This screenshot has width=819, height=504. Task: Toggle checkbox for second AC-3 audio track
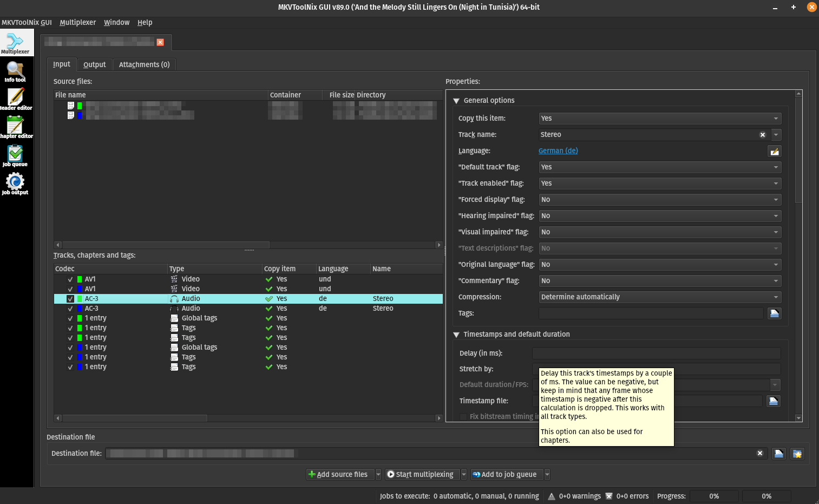pyautogui.click(x=70, y=309)
